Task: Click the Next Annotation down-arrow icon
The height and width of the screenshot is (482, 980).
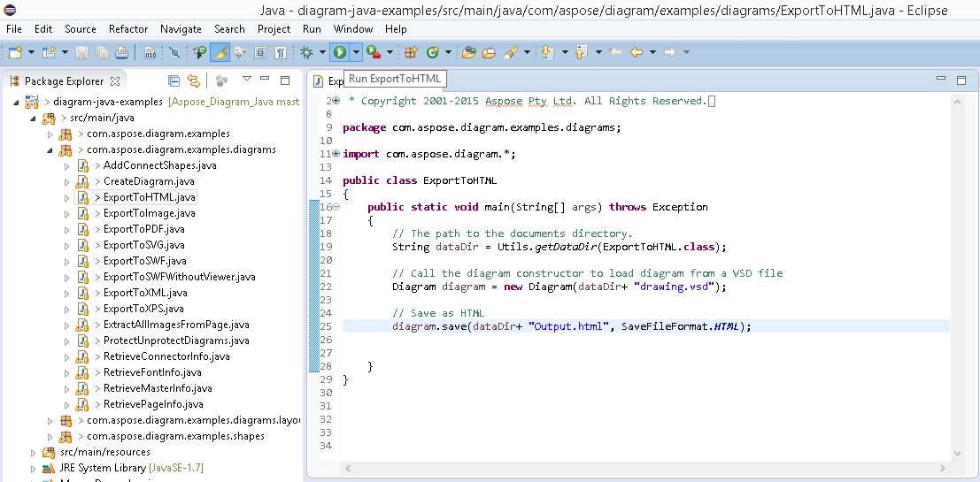Action: (x=547, y=52)
